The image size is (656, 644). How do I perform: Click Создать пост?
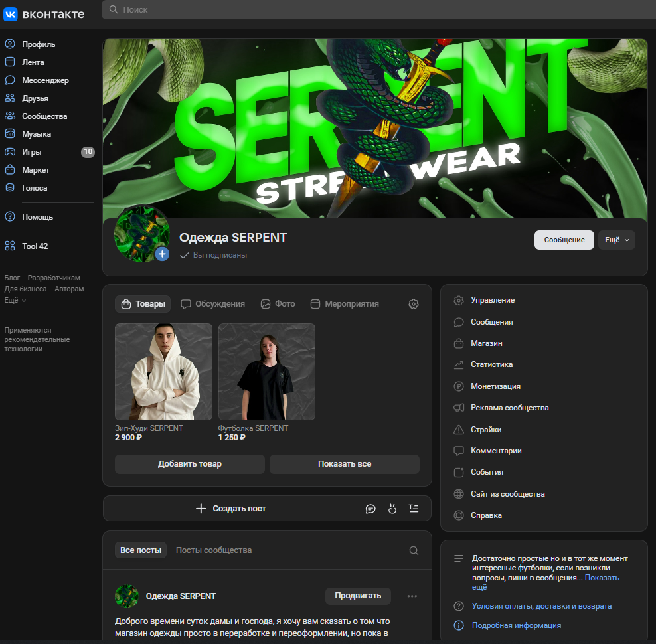tap(230, 509)
